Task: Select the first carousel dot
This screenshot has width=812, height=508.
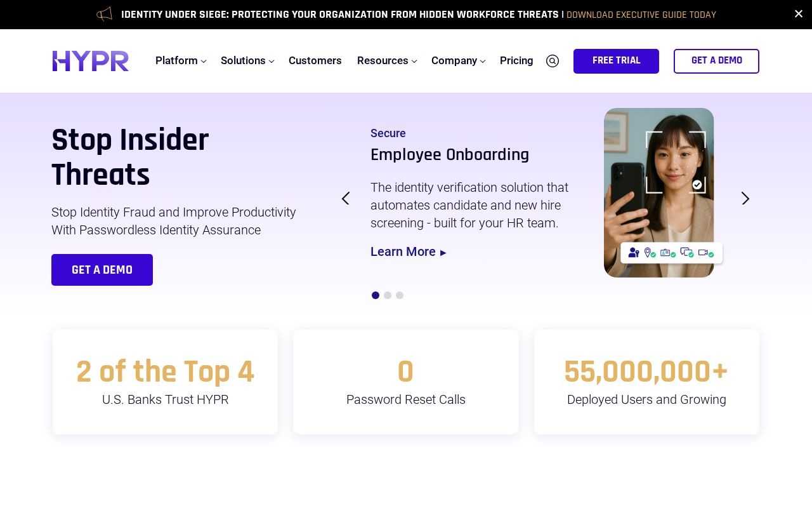Action: coord(376,295)
